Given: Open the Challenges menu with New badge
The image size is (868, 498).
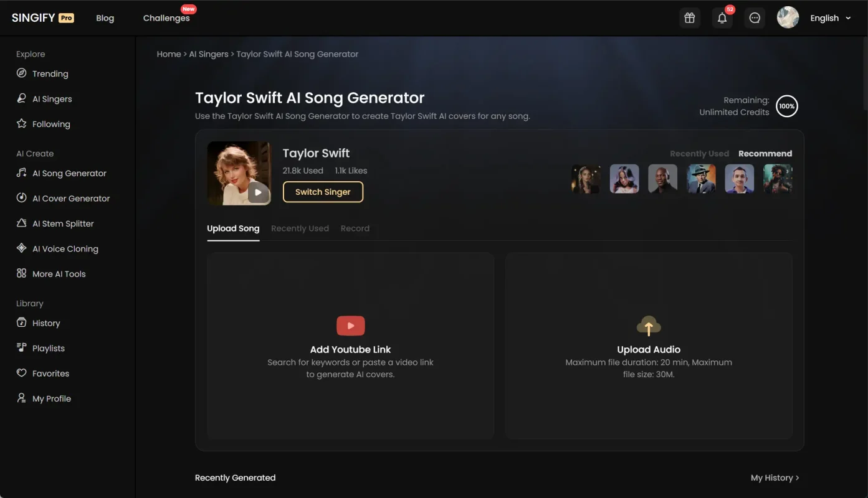Looking at the screenshot, I should 166,18.
